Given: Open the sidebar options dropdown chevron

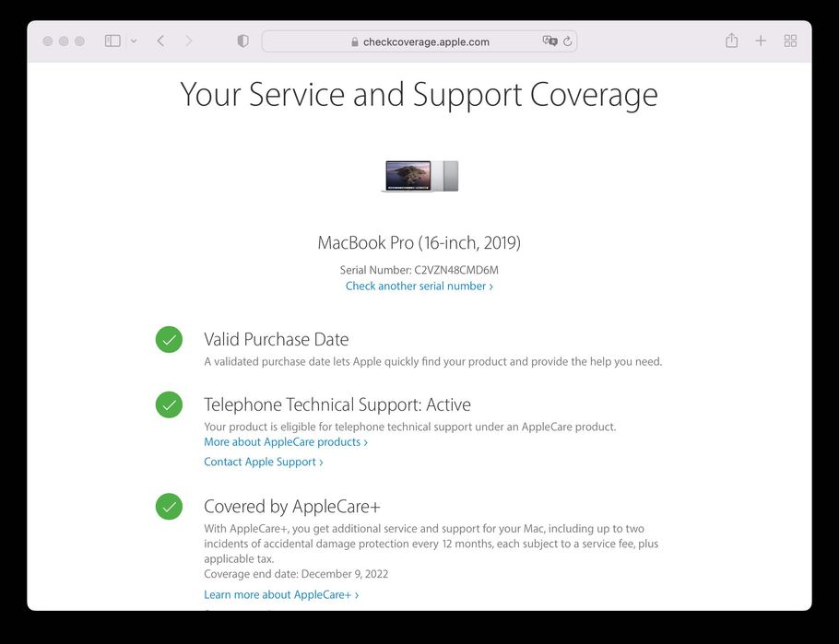Looking at the screenshot, I should (134, 41).
